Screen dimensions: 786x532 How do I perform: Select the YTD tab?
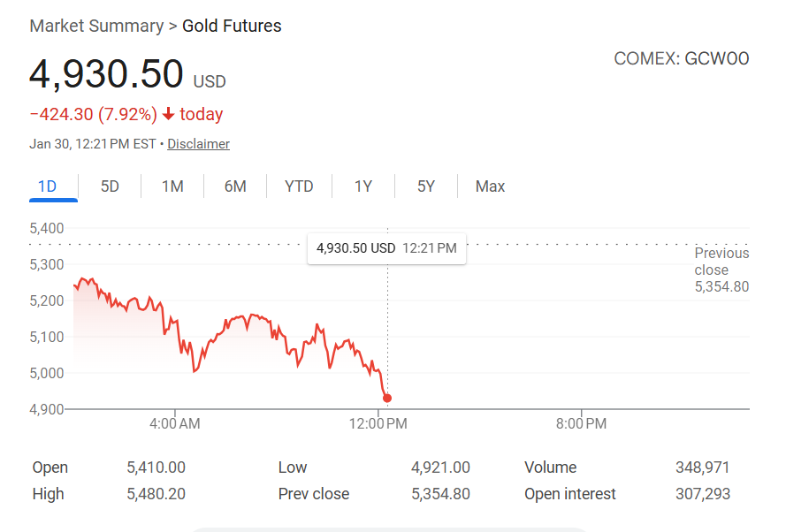[x=299, y=186]
